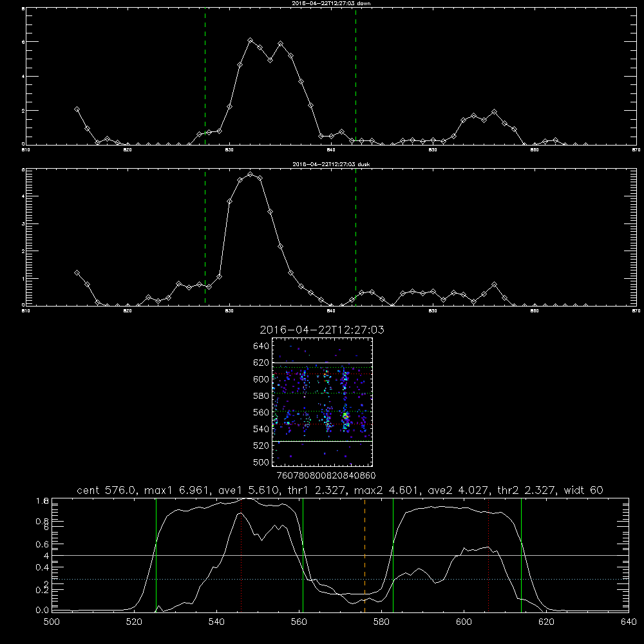Click the dawn plot title text
Screen dimensions: 644x644
point(332,3)
